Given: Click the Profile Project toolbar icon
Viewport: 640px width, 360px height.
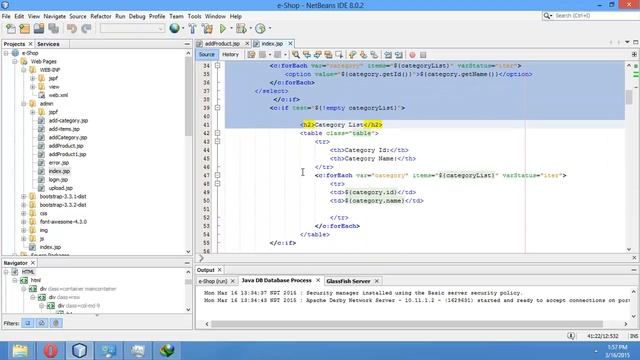Looking at the screenshot, I should coord(260,29).
